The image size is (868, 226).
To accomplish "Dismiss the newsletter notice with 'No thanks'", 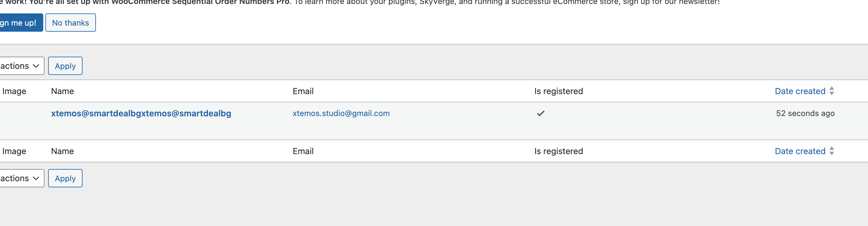I will 70,23.
